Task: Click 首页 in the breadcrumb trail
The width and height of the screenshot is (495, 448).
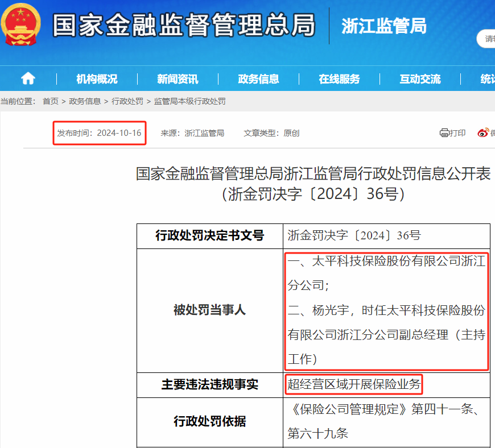Action: [x=51, y=101]
